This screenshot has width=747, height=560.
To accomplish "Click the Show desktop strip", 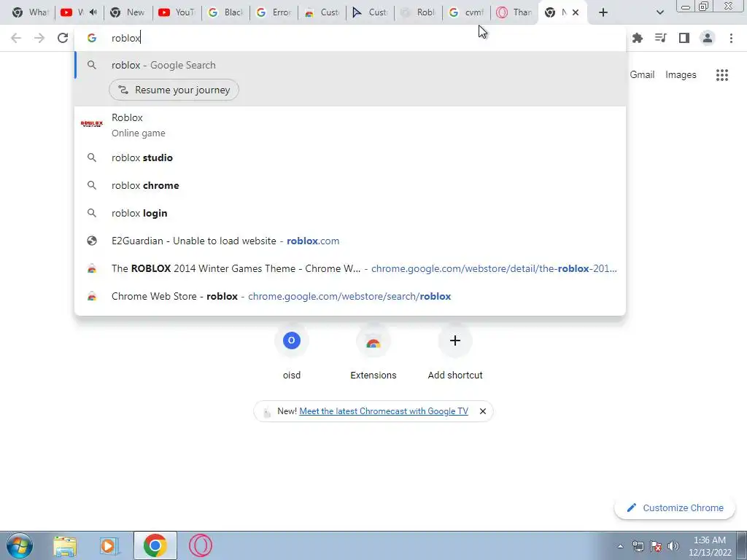I will pyautogui.click(x=742, y=545).
